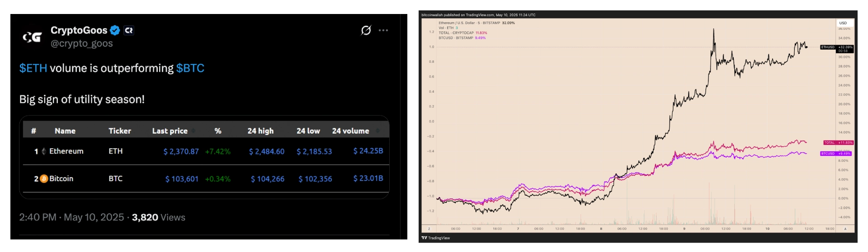Click the BTC ticker cell

click(x=116, y=179)
